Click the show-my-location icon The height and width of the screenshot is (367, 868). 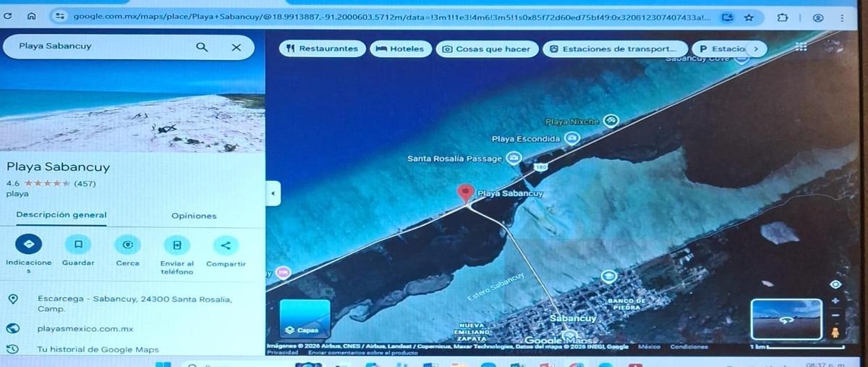[835, 284]
